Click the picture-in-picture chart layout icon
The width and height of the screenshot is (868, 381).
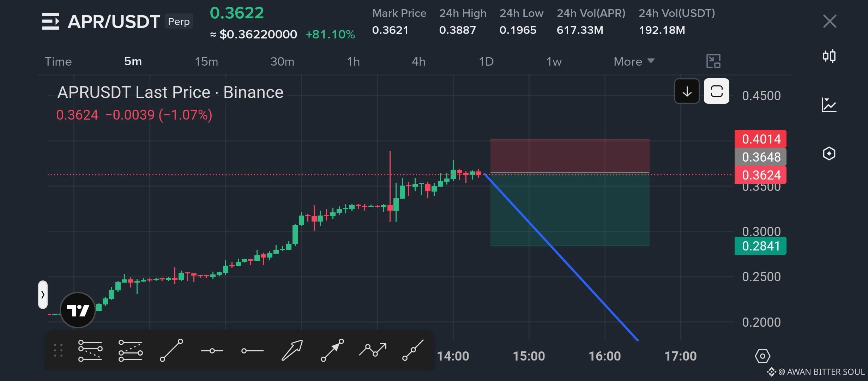click(x=713, y=61)
